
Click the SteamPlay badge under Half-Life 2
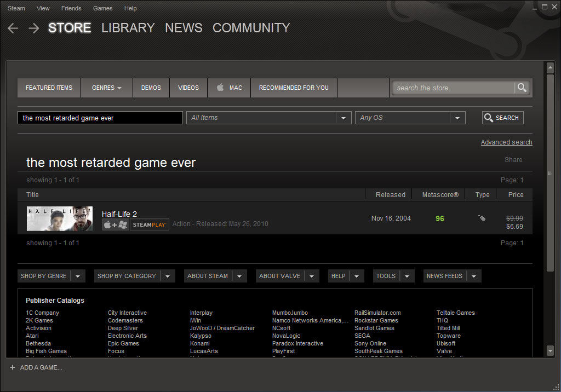pos(150,224)
